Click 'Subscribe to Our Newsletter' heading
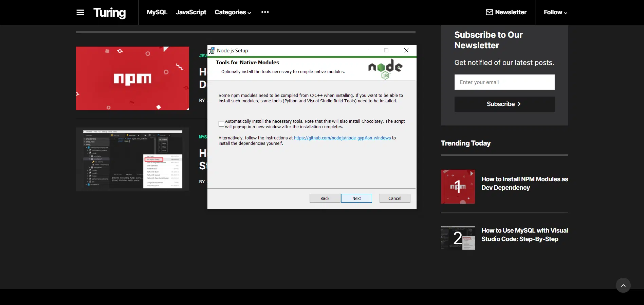 point(489,40)
